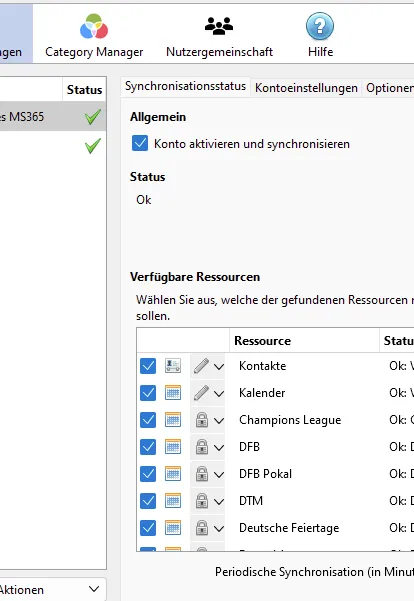Switch to the Kontoeinstellungen tab
Image resolution: width=414 pixels, height=601 pixels.
pyautogui.click(x=306, y=88)
